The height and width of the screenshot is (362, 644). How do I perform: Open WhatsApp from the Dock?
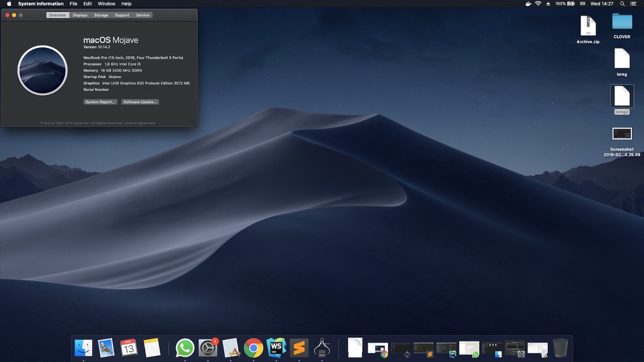point(184,347)
